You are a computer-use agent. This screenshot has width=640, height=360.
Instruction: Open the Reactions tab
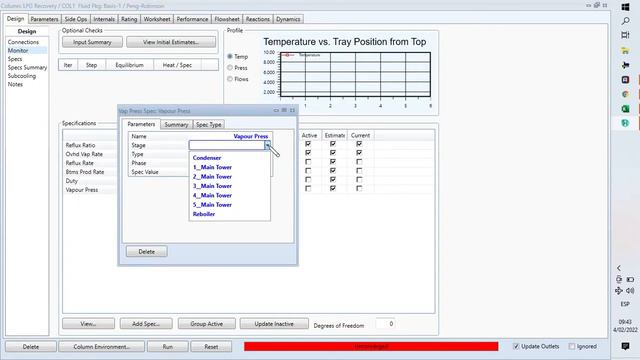[258, 19]
